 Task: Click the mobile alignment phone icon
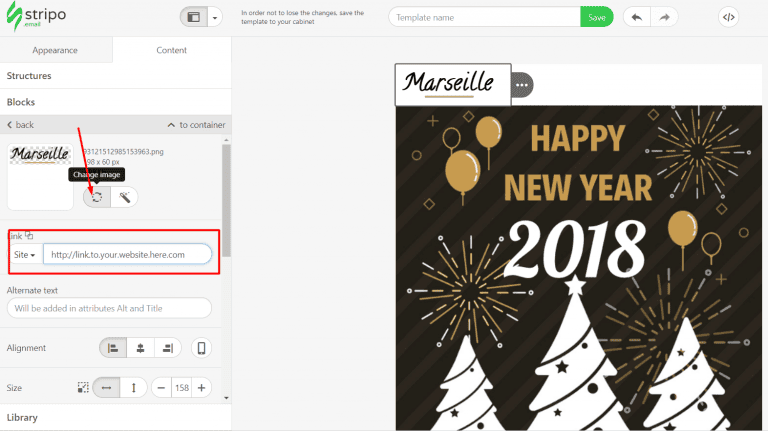pyautogui.click(x=201, y=348)
